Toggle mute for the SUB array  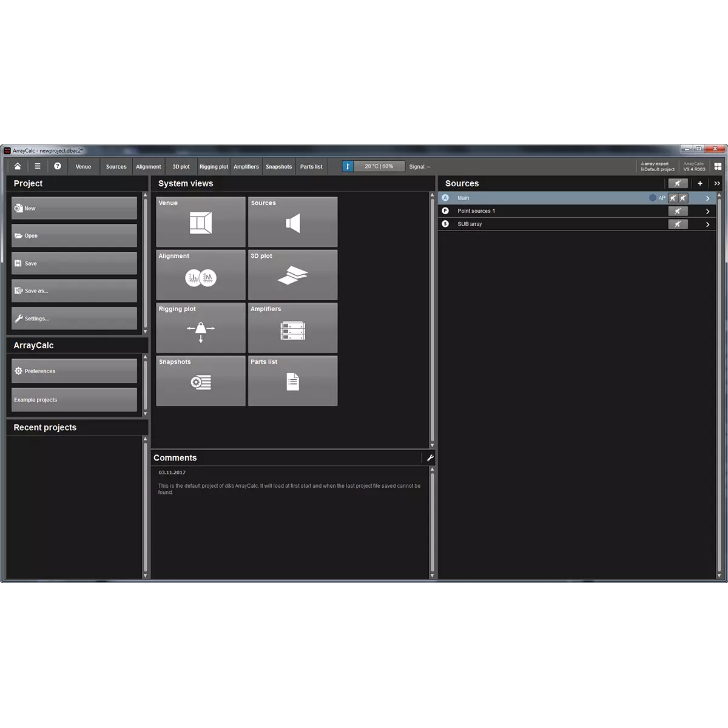point(678,224)
